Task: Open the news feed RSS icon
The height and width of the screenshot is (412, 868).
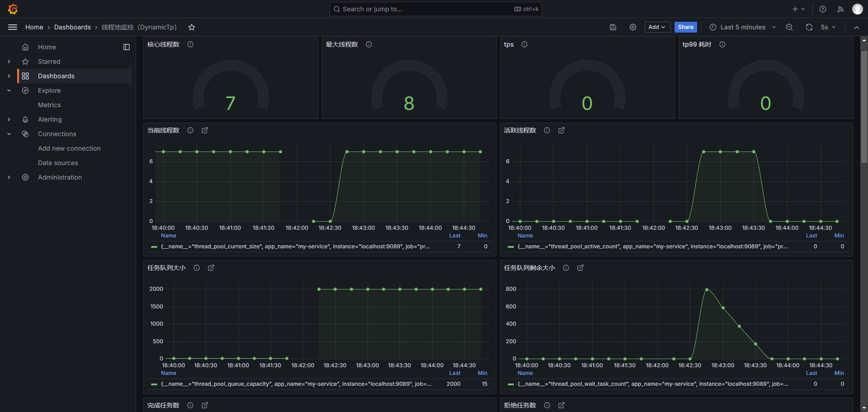Action: (840, 9)
